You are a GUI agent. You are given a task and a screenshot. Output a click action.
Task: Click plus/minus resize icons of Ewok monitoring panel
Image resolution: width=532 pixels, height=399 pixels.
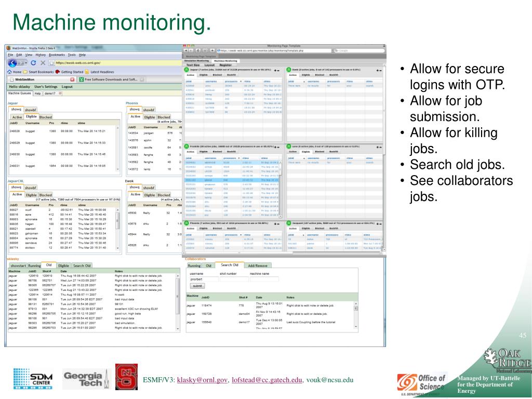click(379, 70)
